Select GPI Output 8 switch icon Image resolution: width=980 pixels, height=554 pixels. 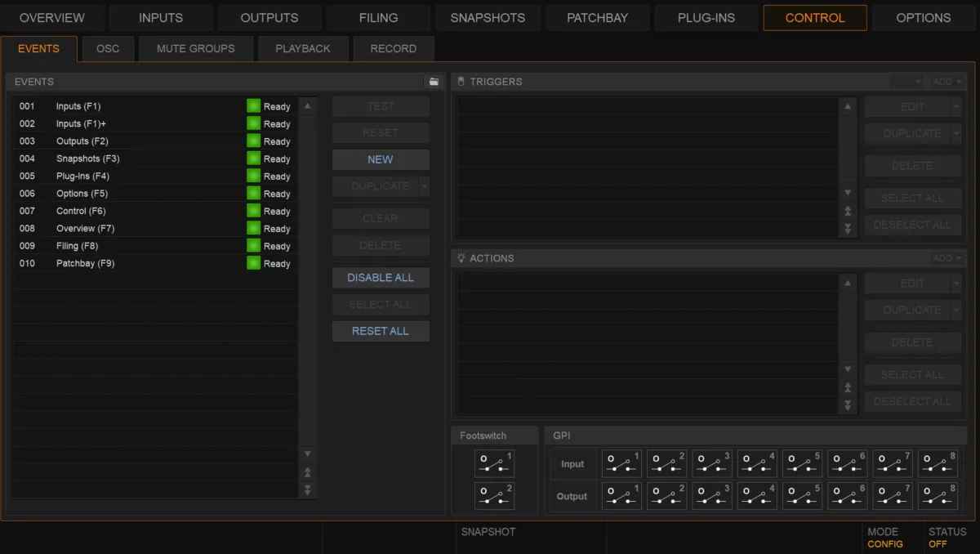938,496
